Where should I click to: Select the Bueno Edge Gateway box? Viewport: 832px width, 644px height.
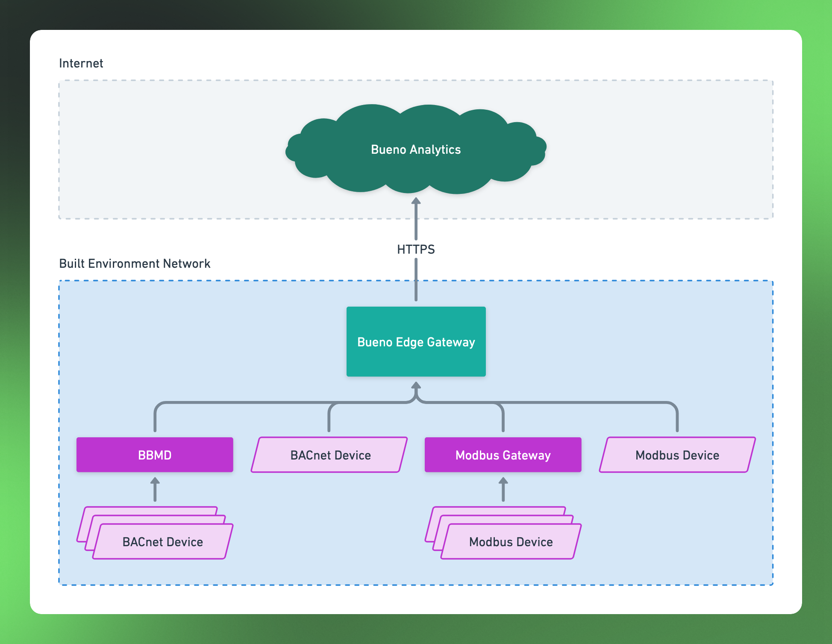pos(416,342)
